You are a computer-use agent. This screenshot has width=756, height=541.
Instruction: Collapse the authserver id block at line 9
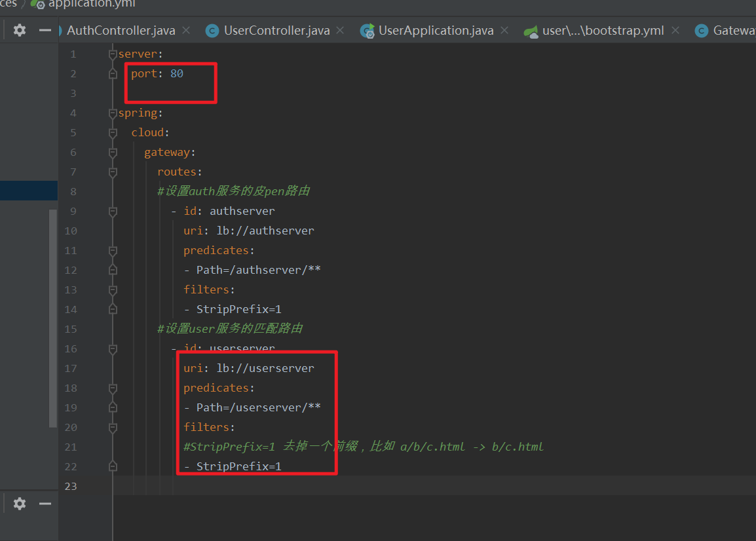[113, 211]
